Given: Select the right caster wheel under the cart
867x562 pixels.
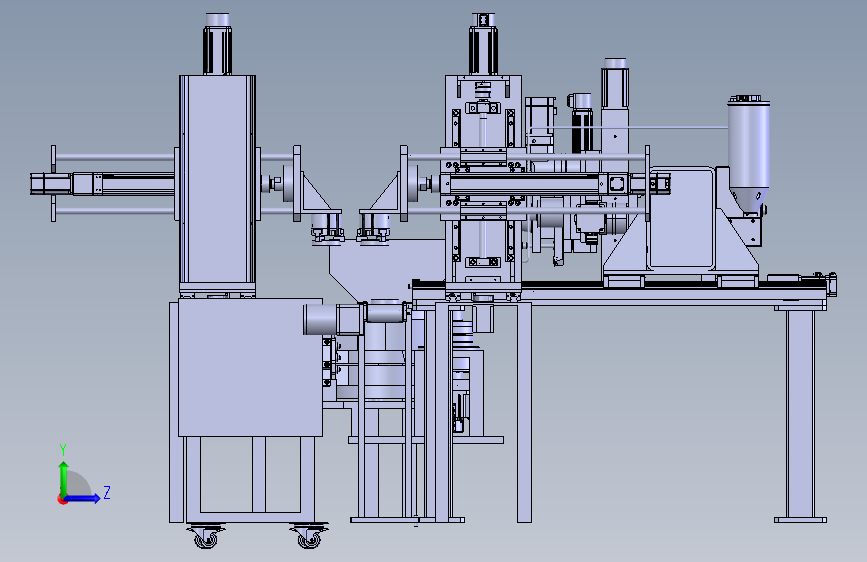Looking at the screenshot, I should (309, 536).
